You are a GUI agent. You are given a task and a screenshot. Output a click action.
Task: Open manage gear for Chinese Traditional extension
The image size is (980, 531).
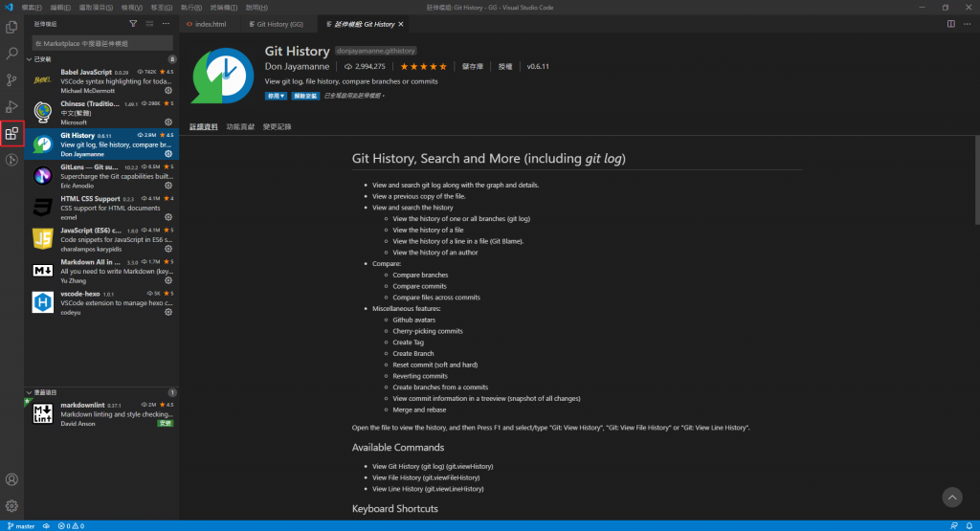pos(168,122)
